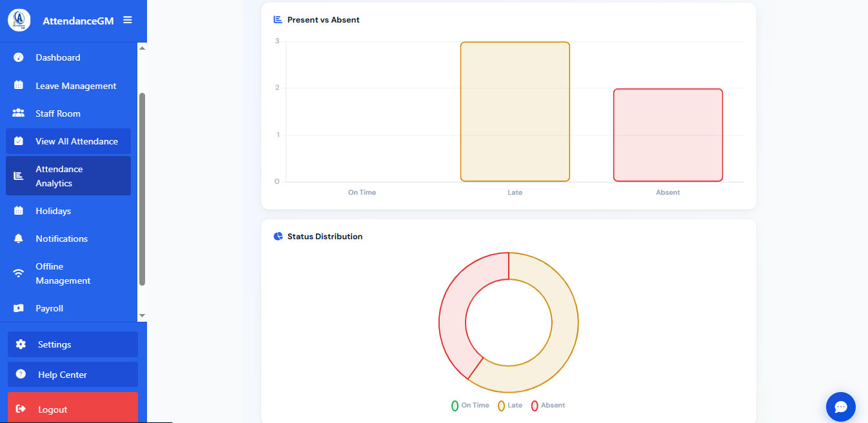Open the chat bubble widget

pos(841,407)
